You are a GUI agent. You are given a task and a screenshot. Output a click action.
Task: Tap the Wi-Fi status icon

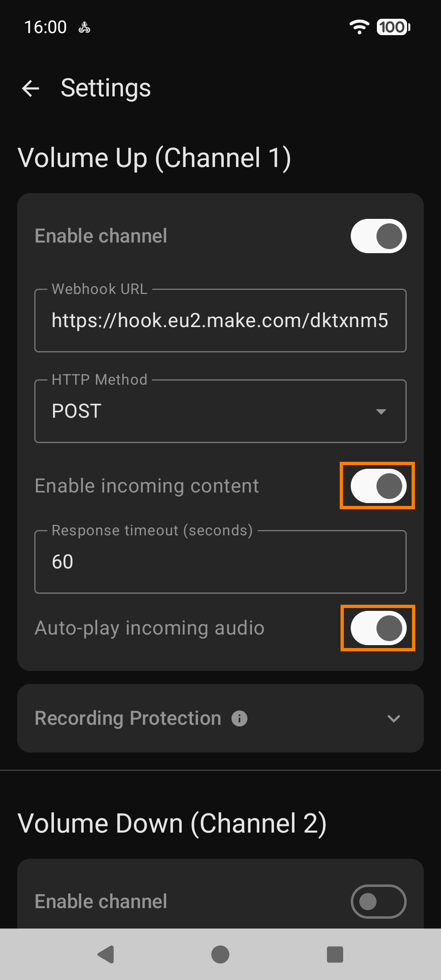(359, 27)
